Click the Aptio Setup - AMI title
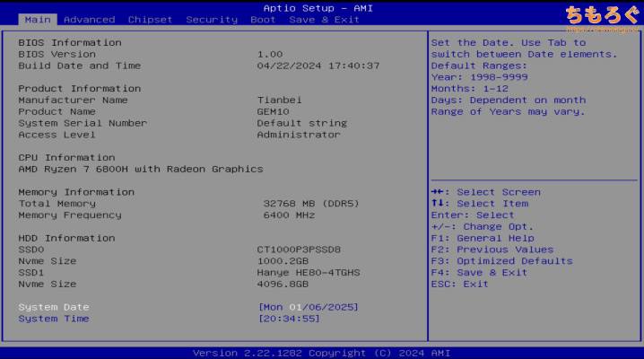The height and width of the screenshot is (359, 644). pyautogui.click(x=318, y=8)
